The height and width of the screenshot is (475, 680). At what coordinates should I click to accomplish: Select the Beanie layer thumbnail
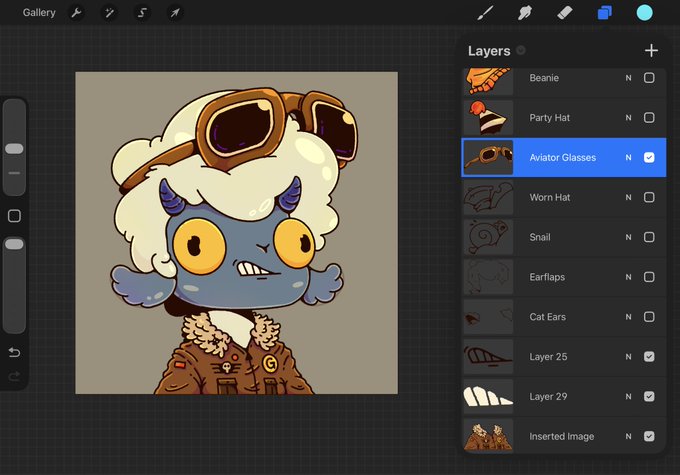(x=488, y=81)
